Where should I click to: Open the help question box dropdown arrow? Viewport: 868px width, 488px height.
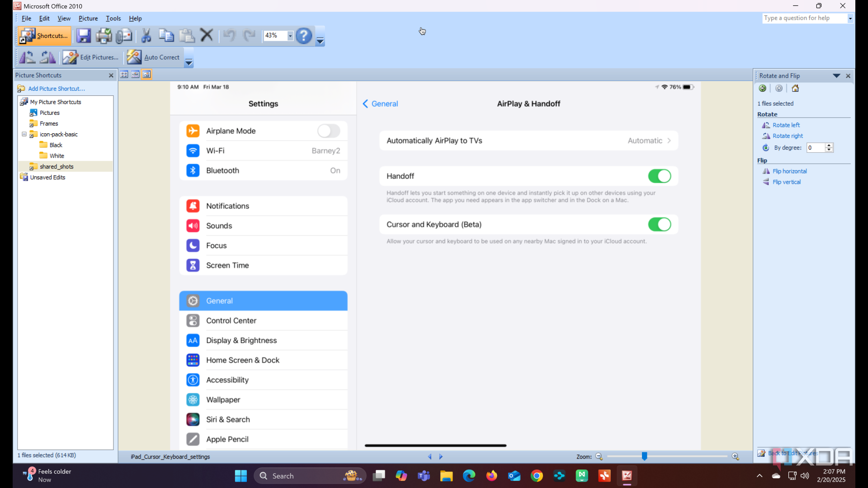(x=850, y=19)
